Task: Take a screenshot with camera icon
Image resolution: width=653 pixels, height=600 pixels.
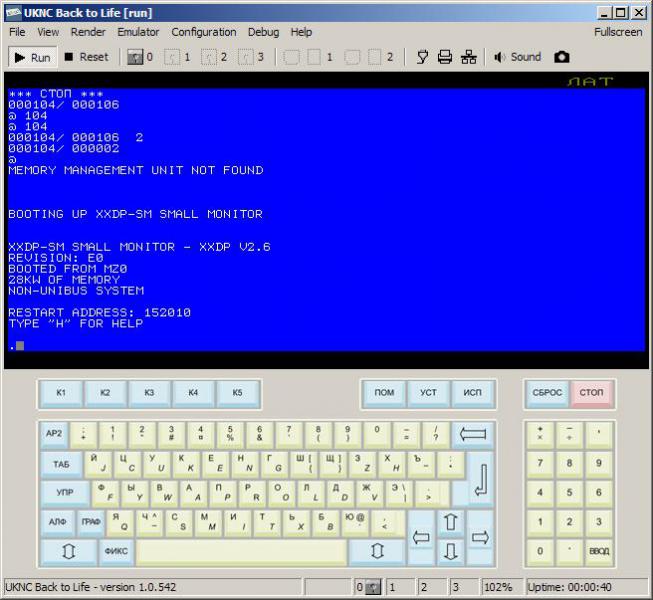Action: pyautogui.click(x=562, y=57)
